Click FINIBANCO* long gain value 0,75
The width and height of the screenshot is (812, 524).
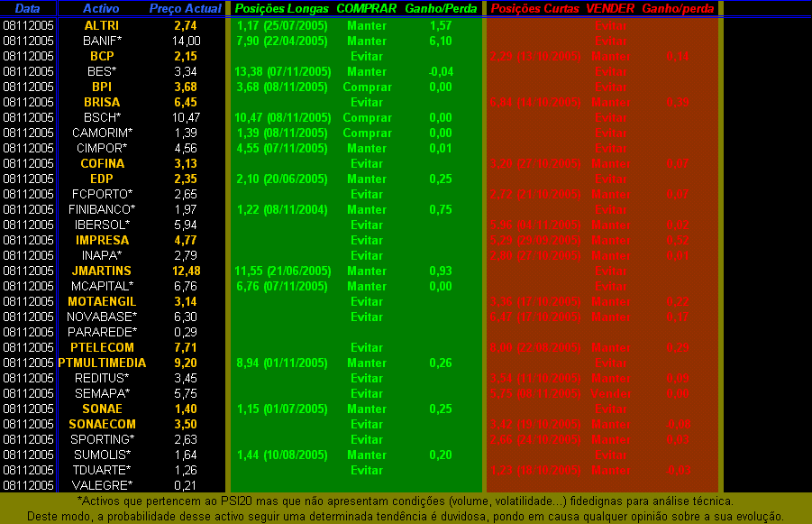pyautogui.click(x=441, y=209)
